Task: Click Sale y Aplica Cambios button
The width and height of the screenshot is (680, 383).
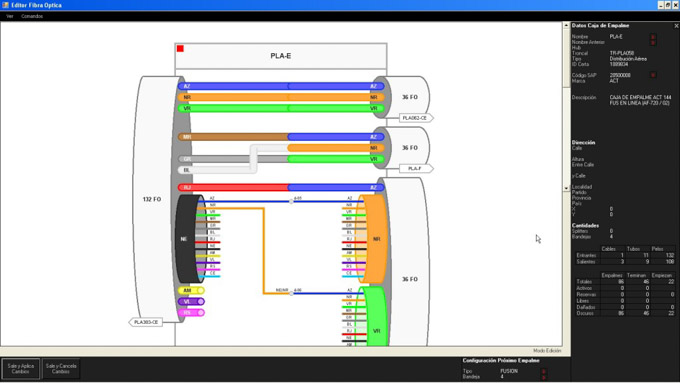Action: pos(20,369)
